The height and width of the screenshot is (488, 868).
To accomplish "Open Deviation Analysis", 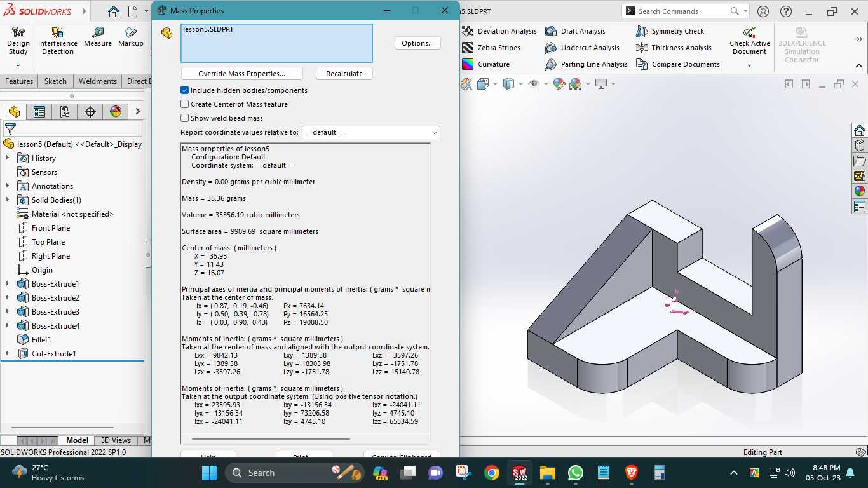I will 499,31.
